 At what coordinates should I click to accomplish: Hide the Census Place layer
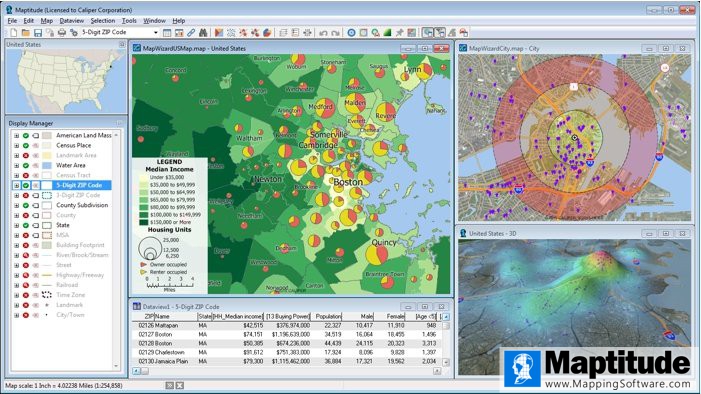pos(25,145)
